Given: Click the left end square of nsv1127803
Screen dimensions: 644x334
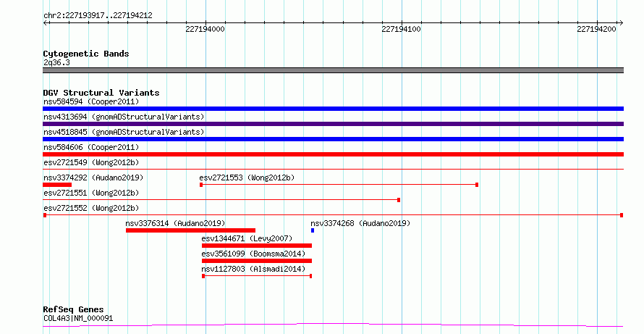Looking at the screenshot, I should 203,276.
